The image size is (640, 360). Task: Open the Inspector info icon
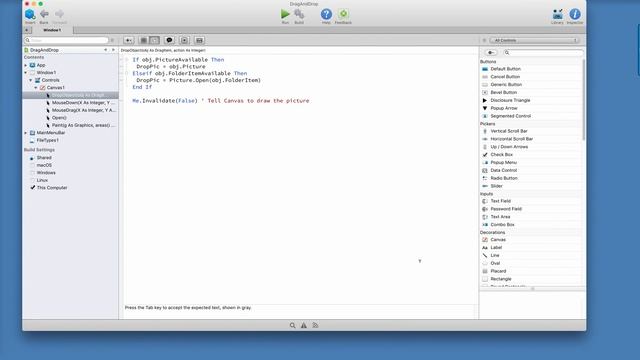(575, 14)
